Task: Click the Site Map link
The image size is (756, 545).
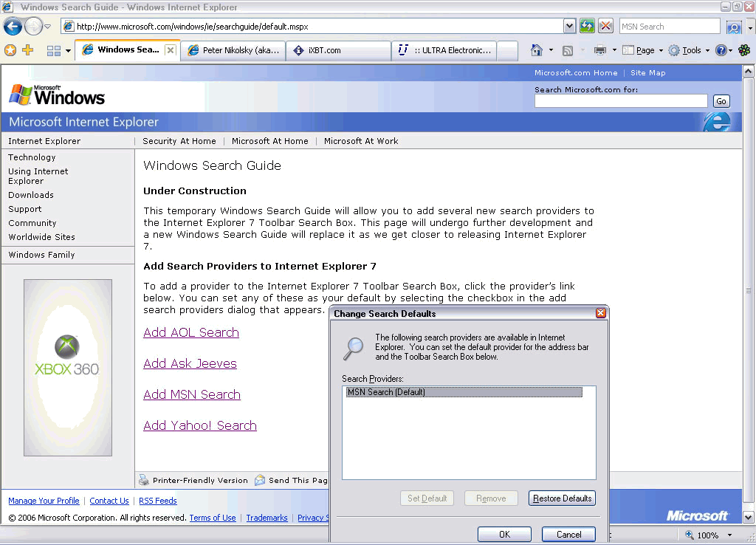Action: point(647,73)
